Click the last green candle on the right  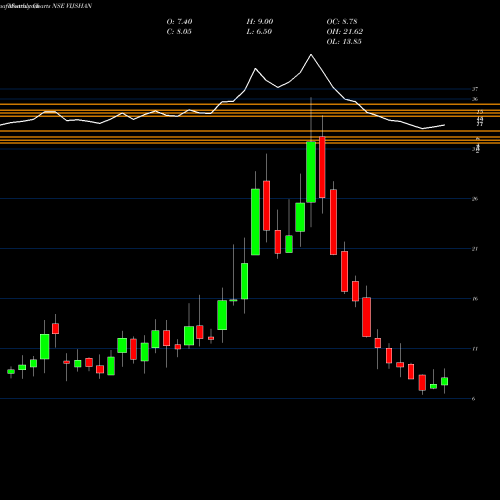point(444,381)
